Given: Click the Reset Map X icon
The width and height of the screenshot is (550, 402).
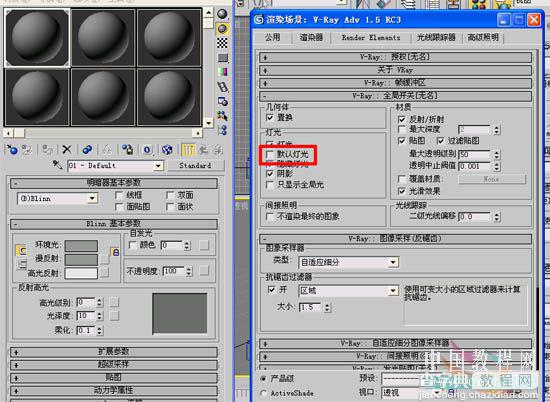Looking at the screenshot, I should pos(67,150).
